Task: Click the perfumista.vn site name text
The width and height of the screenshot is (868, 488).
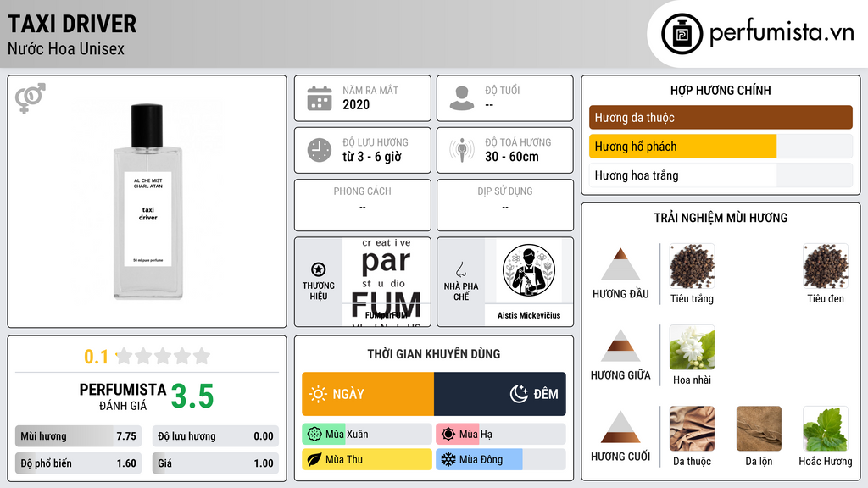Action: click(x=782, y=33)
